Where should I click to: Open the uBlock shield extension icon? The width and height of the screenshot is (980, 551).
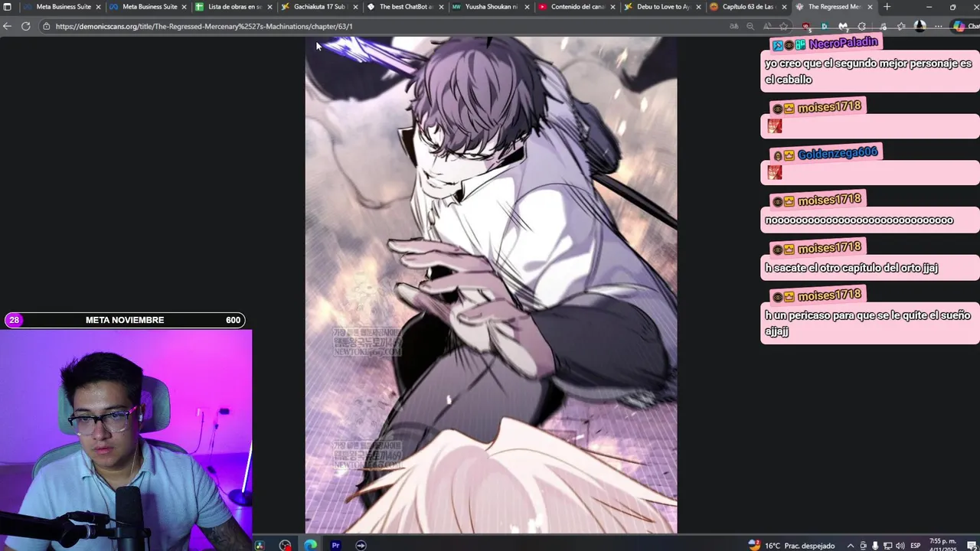[805, 26]
